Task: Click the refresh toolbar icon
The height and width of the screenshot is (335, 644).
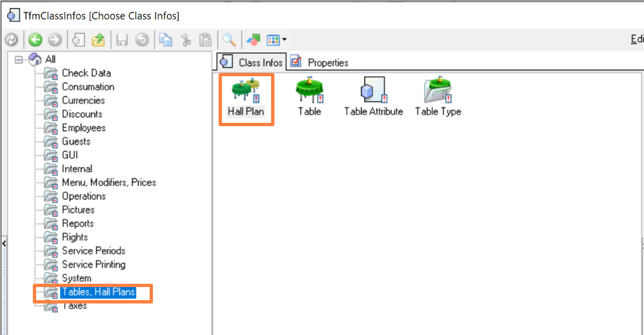Action: 12,40
